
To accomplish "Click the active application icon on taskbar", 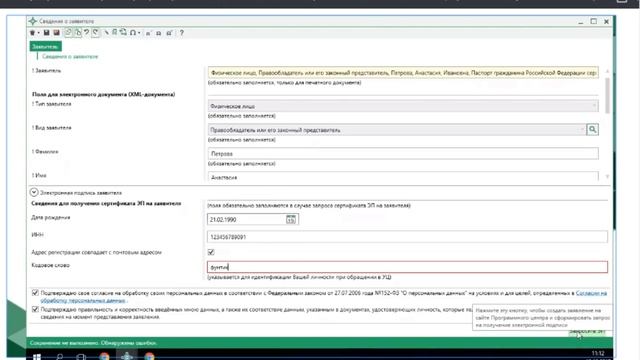I will click(127, 356).
